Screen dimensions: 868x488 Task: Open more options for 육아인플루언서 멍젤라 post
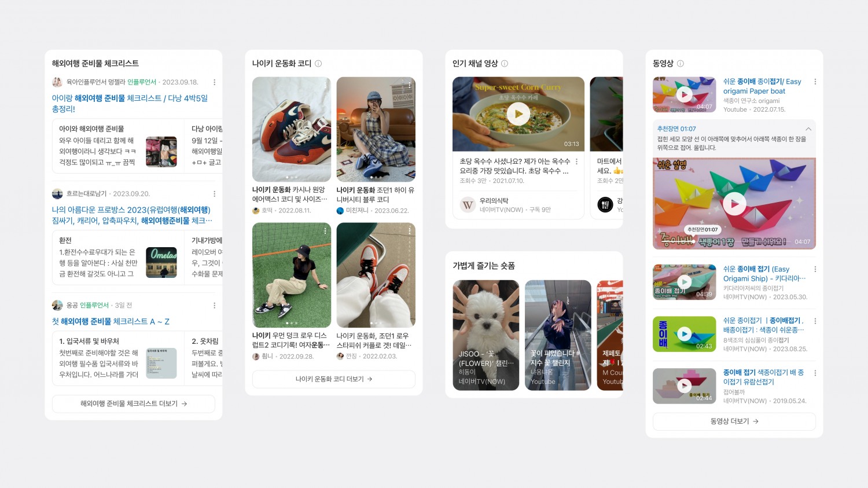(214, 82)
